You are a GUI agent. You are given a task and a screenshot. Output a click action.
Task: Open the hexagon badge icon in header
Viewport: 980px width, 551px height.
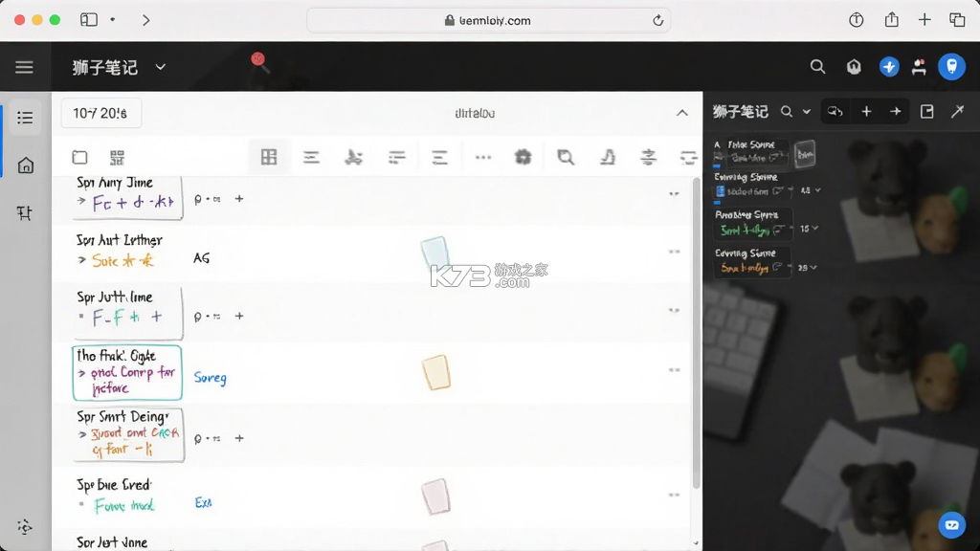(854, 67)
